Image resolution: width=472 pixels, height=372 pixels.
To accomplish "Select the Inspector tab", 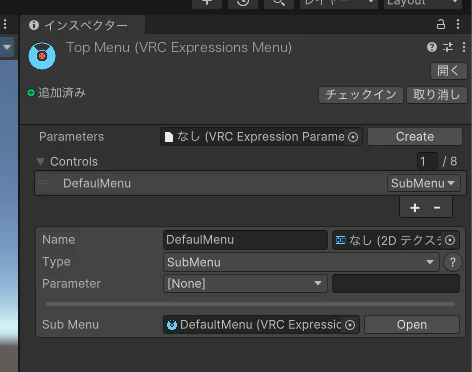I will coord(82,25).
